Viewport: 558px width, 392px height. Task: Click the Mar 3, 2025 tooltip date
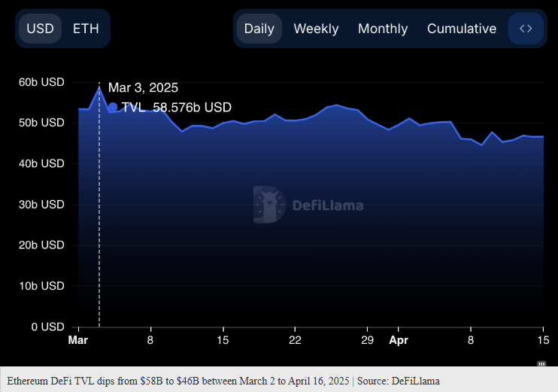coord(143,87)
